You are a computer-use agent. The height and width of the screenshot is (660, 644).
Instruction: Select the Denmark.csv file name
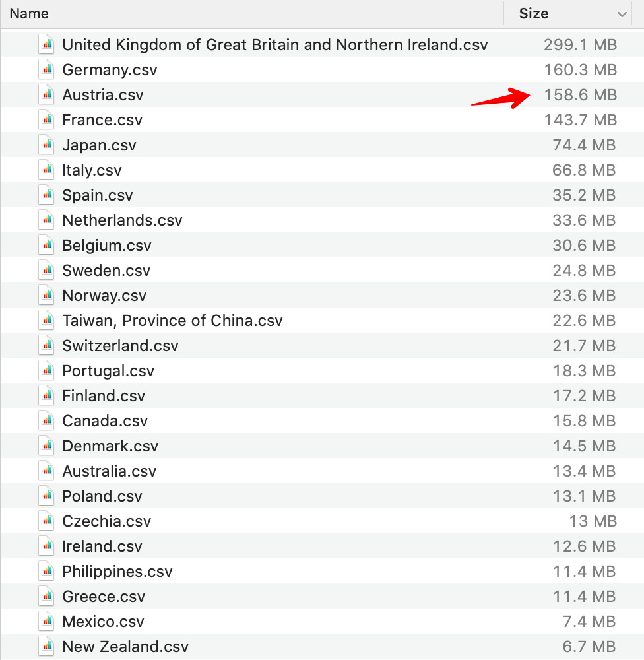coord(110,445)
